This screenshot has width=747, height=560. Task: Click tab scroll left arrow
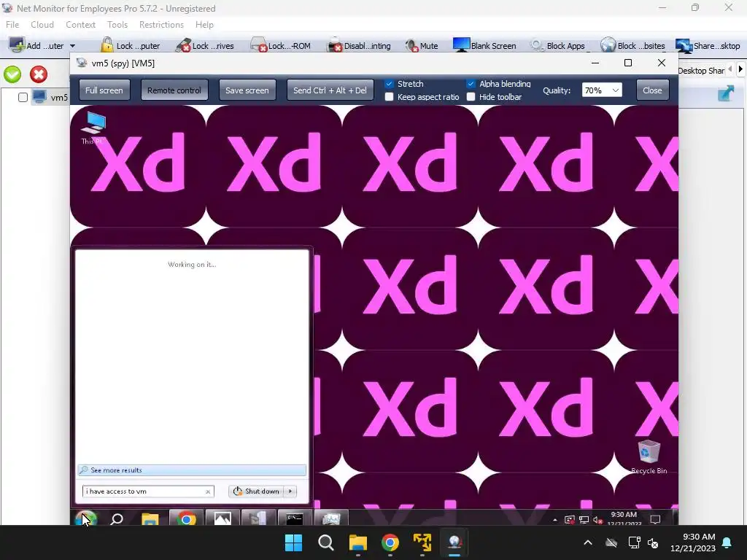click(730, 69)
